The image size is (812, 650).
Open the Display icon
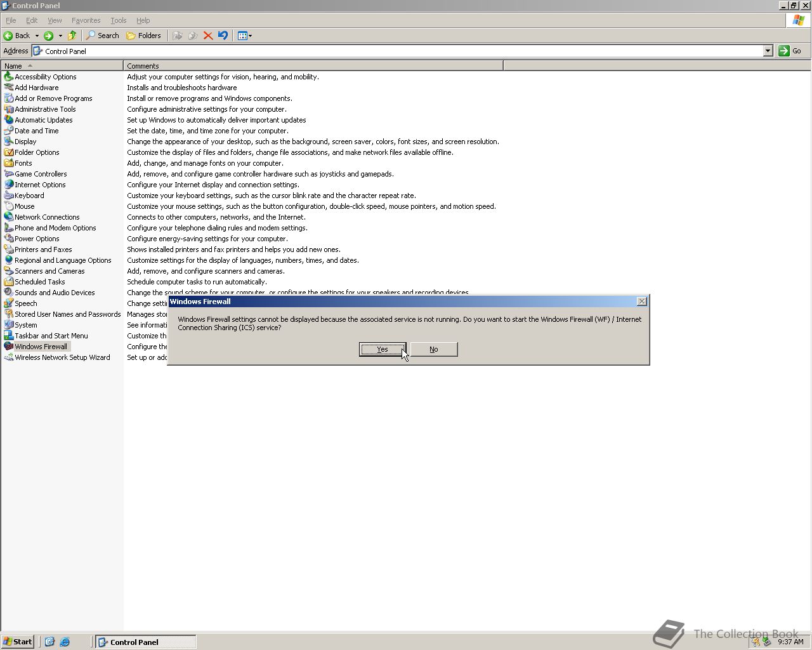point(8,142)
